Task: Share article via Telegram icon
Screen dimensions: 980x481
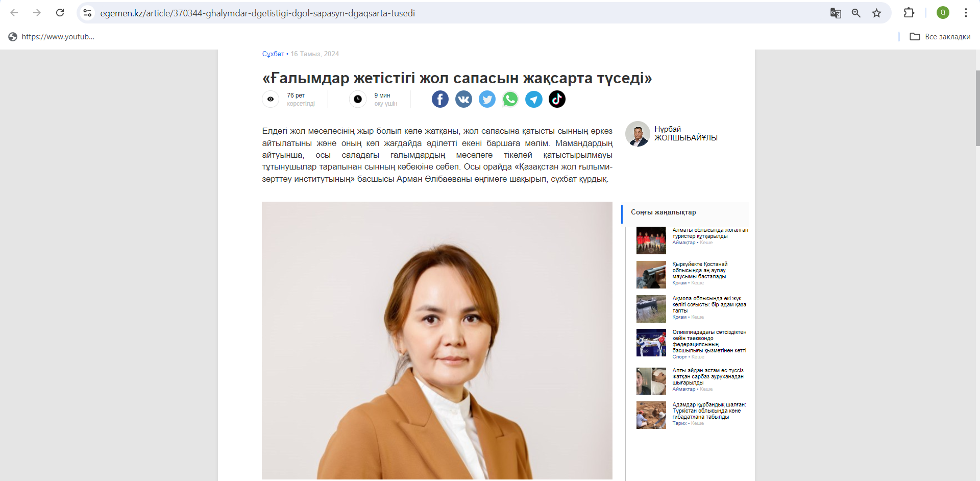Action: click(x=534, y=99)
